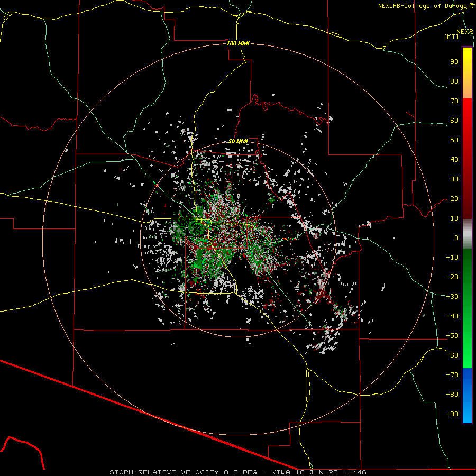Click the 90 value on the velocity scale
This screenshot has width=476, height=476.
(x=454, y=62)
